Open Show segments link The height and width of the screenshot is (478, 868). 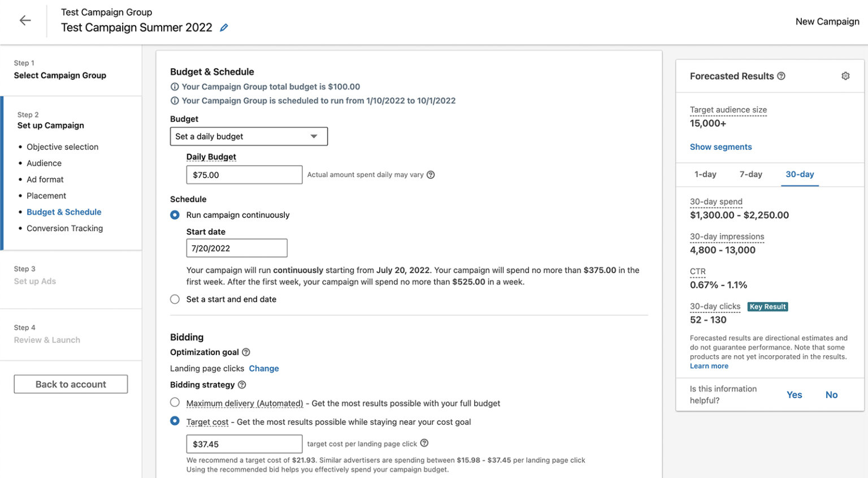pos(721,147)
